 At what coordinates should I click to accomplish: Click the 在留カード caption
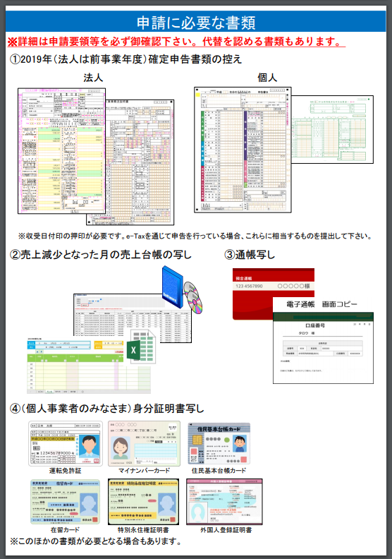point(65,530)
